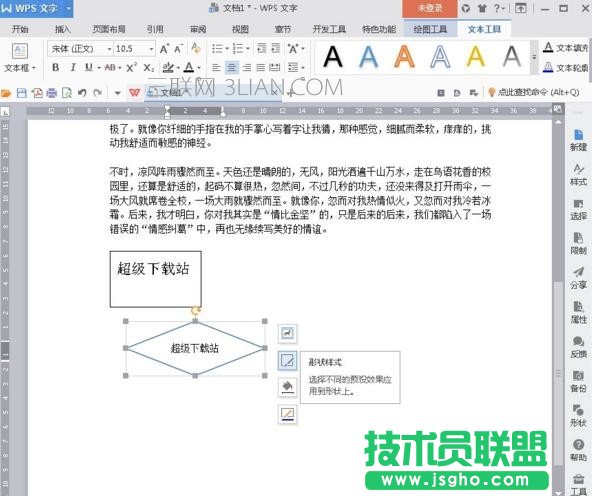
Task: Open the line spacing dropdown
Action: click(x=303, y=68)
